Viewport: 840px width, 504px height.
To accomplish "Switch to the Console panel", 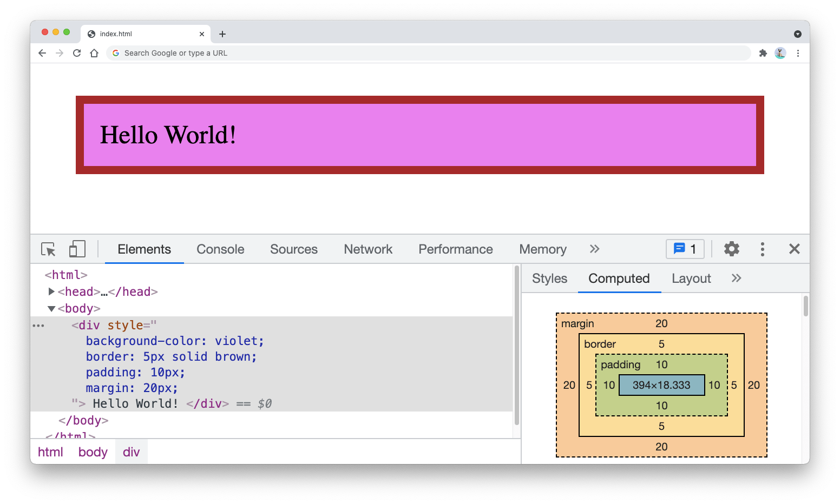I will click(x=220, y=249).
